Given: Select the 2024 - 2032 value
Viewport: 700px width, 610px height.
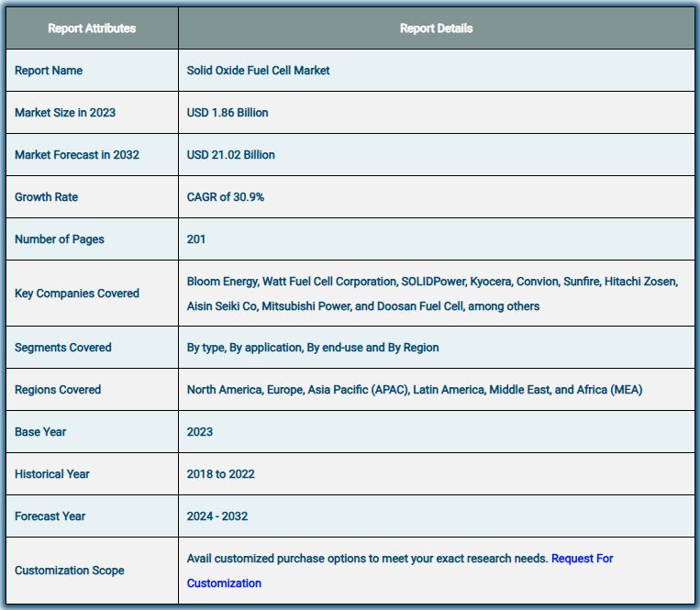Looking at the screenshot, I should [217, 516].
